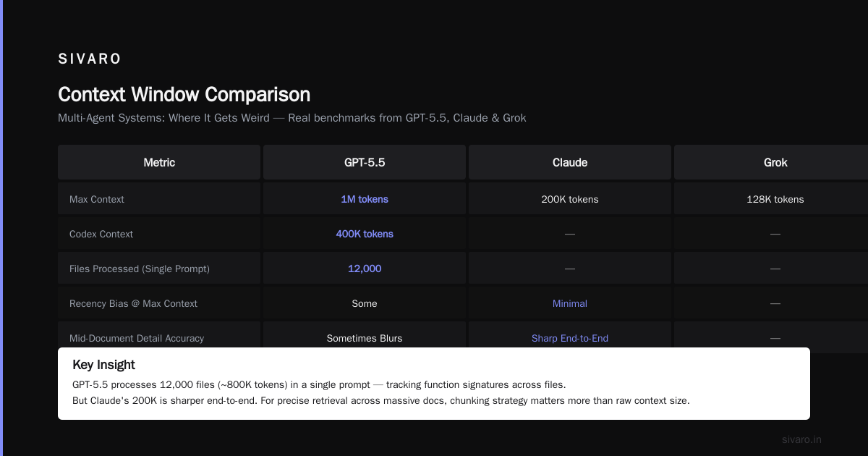Click the 400K tokens value
Screen dimensions: 868x456
(x=365, y=234)
